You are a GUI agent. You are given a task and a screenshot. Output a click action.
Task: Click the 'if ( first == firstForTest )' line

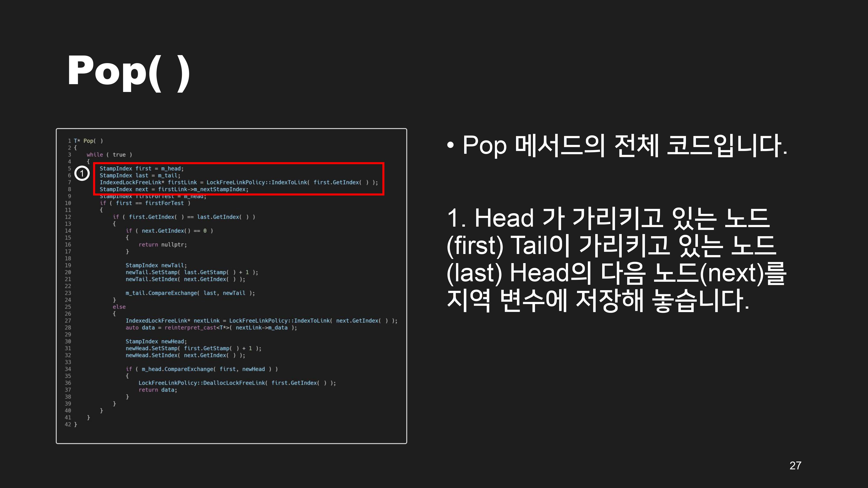[x=145, y=203]
